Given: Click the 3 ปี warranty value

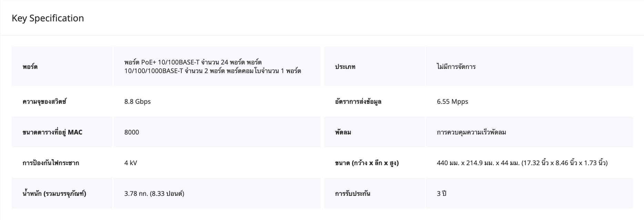Looking at the screenshot, I should click(x=441, y=193).
